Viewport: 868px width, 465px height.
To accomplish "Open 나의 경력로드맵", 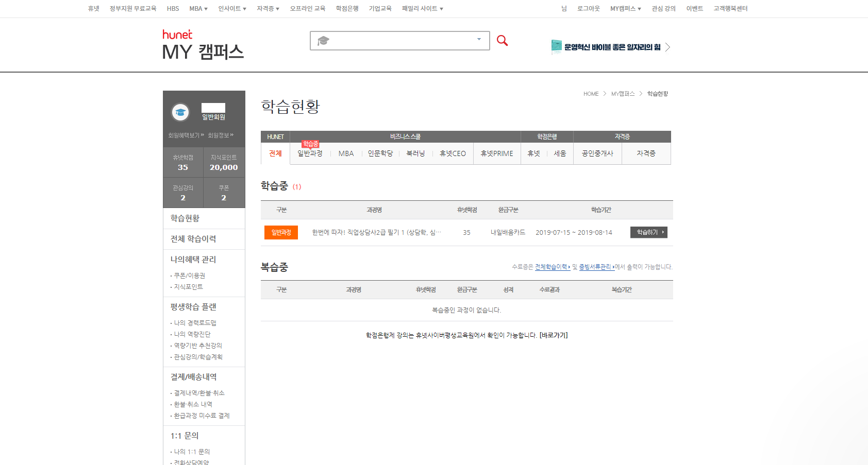I will click(195, 323).
